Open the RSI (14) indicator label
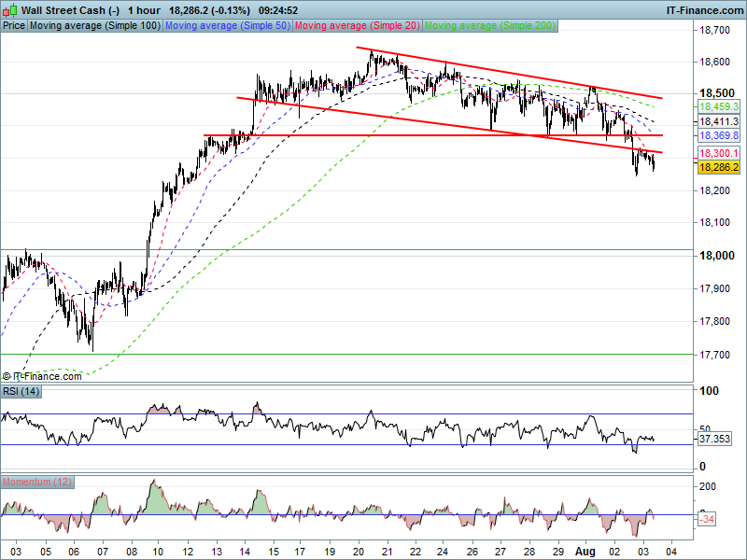Image resolution: width=747 pixels, height=560 pixels. (x=21, y=389)
